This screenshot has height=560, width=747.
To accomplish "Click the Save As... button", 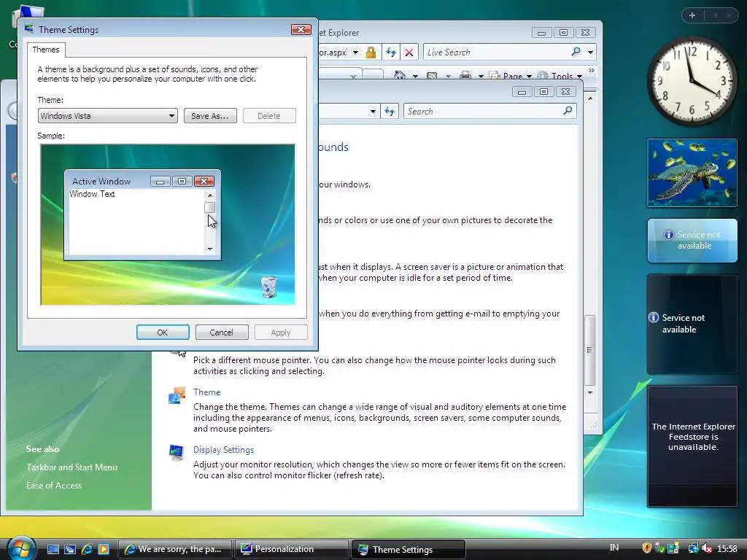I will click(x=210, y=116).
